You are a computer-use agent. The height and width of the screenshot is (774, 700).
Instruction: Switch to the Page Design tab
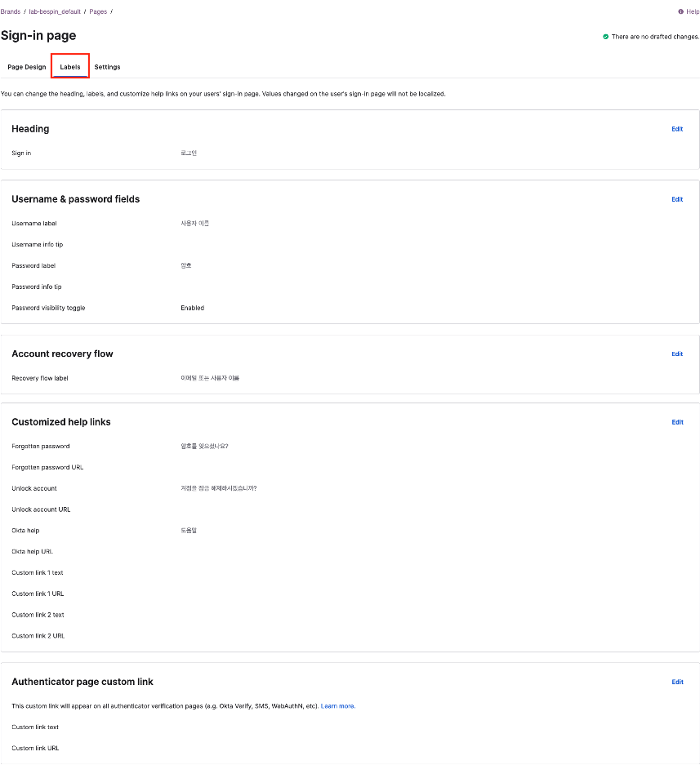27,67
